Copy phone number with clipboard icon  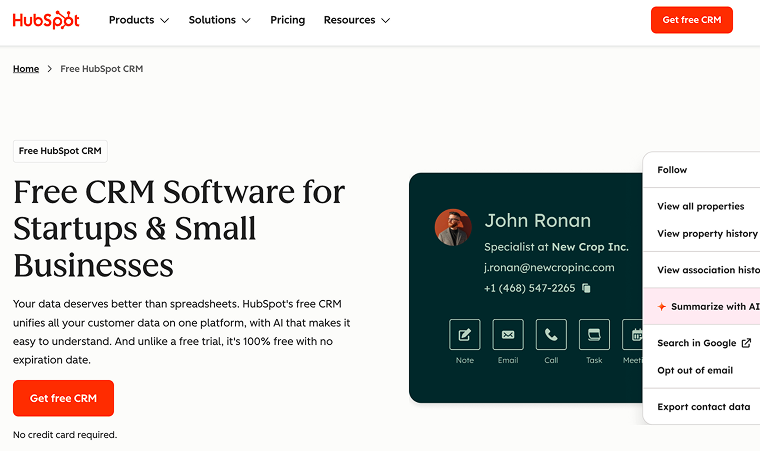click(586, 288)
